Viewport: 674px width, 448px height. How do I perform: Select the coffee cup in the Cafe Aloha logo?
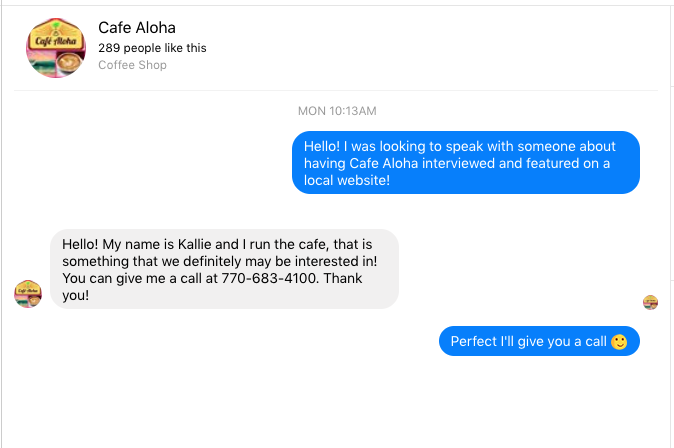(69, 62)
